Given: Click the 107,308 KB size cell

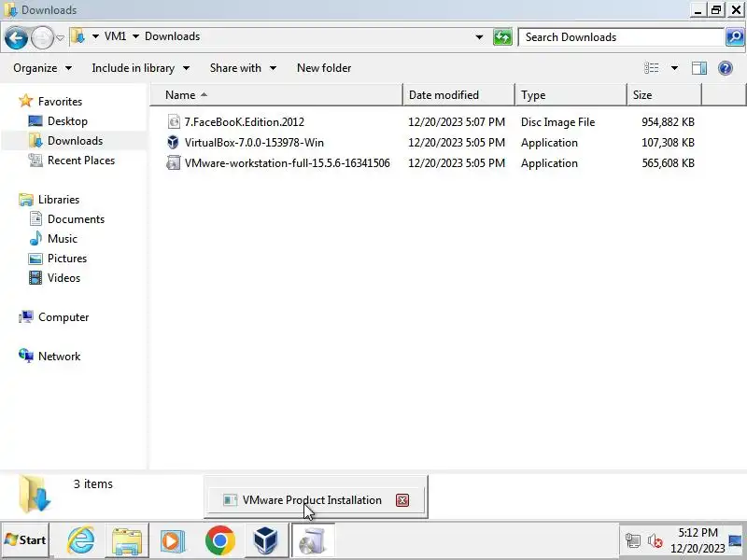Looking at the screenshot, I should point(668,143).
